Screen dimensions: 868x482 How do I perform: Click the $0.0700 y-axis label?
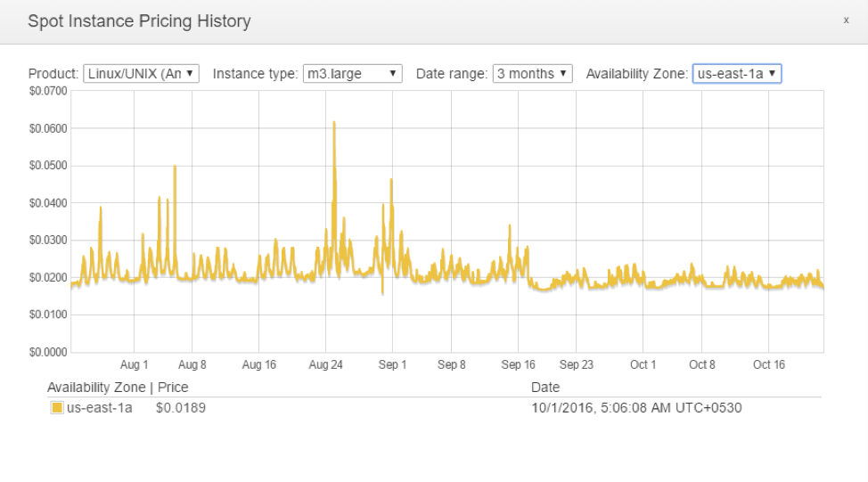[x=47, y=91]
